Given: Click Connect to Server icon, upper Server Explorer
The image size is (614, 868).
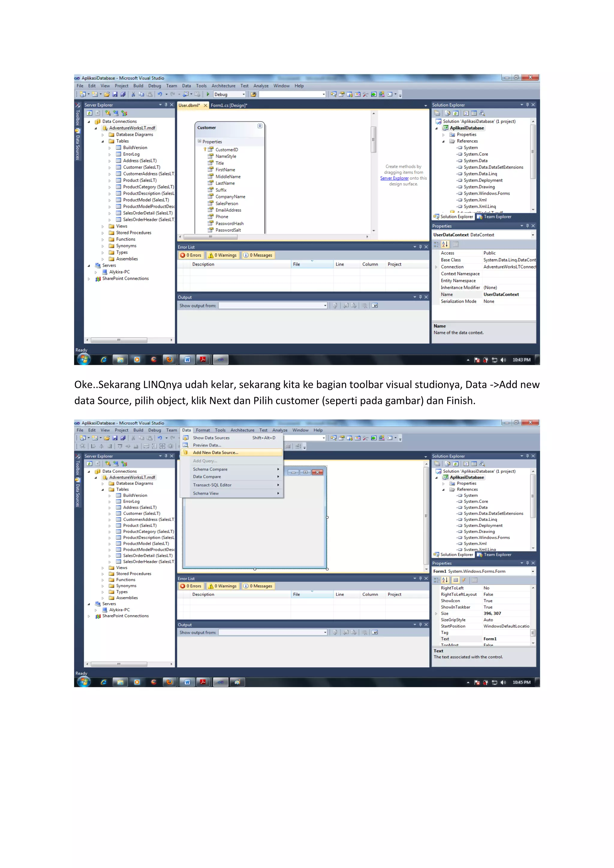Looking at the screenshot, I should pyautogui.click(x=116, y=113).
